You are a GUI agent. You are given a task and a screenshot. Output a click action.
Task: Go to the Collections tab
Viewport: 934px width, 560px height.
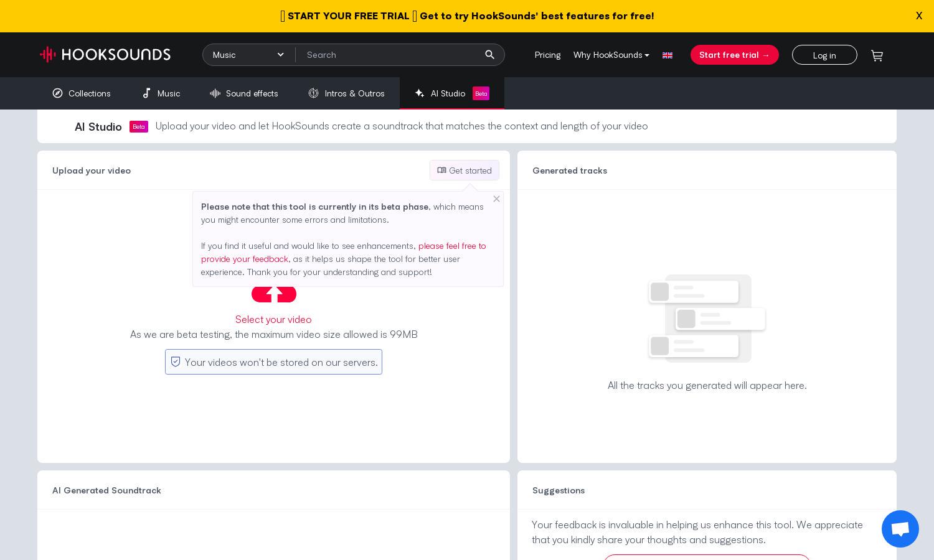tap(82, 93)
